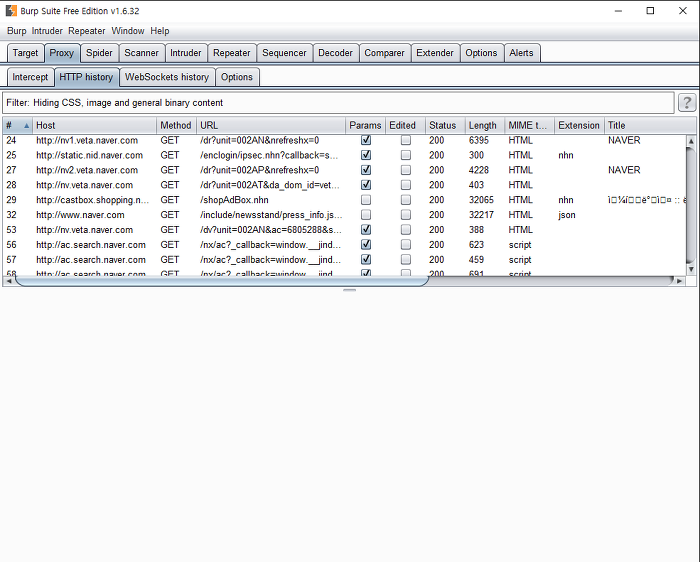Click the horizontal scrollbar left arrow

(x=9, y=281)
